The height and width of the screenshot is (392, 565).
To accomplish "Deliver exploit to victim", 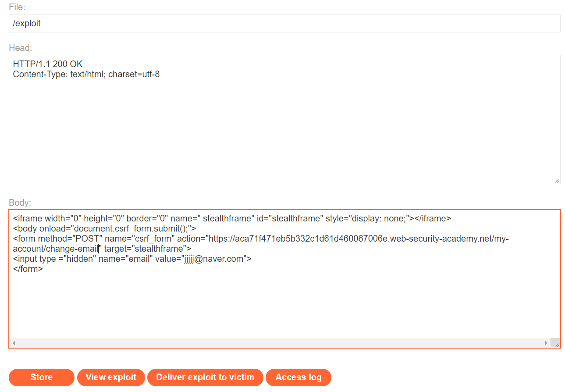I will (205, 378).
